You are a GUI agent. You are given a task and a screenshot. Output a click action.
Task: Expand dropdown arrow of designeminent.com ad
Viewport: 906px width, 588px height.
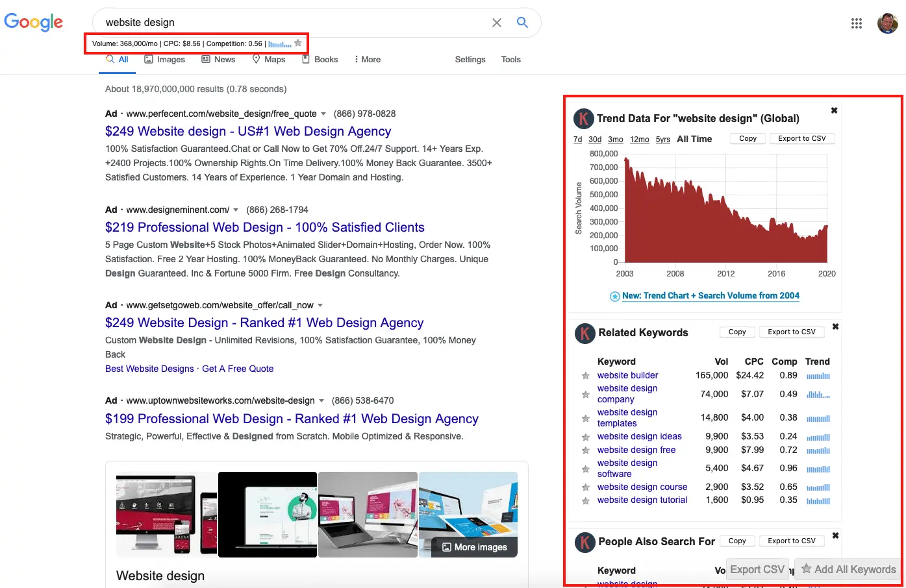coord(236,210)
